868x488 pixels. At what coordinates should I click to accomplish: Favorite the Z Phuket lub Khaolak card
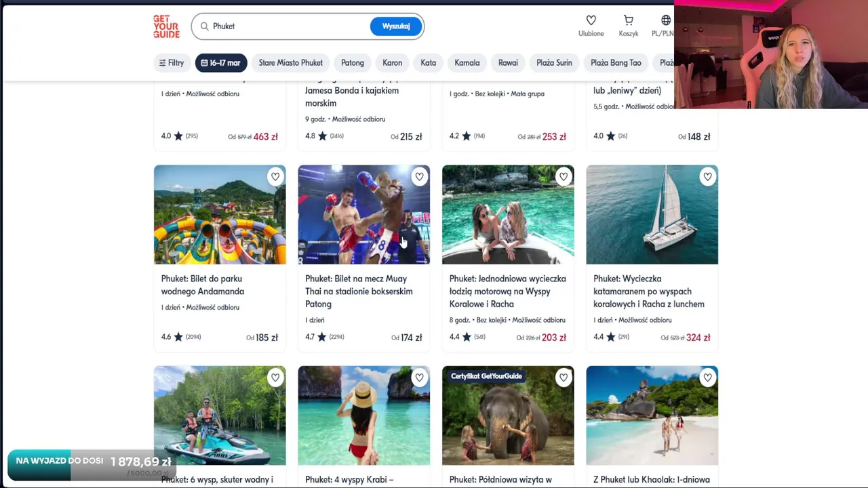(x=707, y=378)
